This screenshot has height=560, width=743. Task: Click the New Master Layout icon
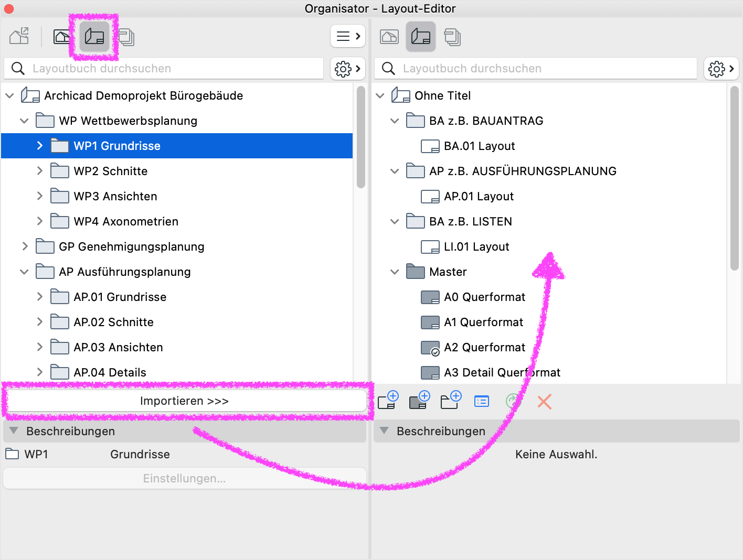(x=420, y=401)
